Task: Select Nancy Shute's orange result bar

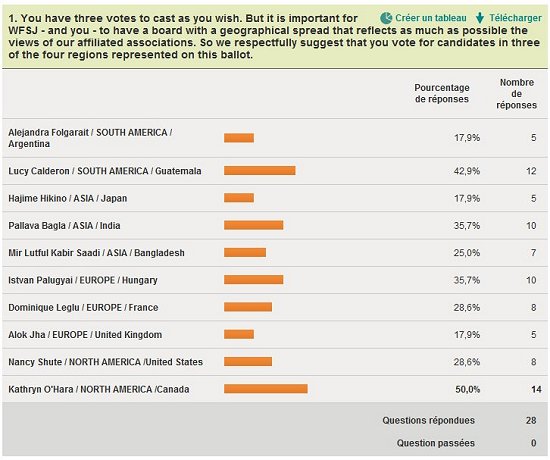Action: click(248, 361)
